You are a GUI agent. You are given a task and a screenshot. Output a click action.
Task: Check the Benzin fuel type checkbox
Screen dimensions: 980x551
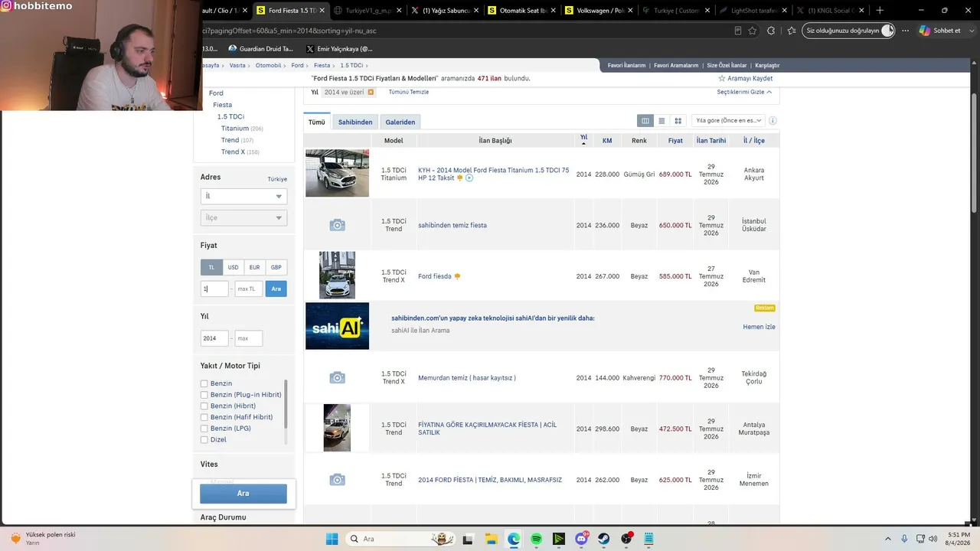[x=204, y=383]
